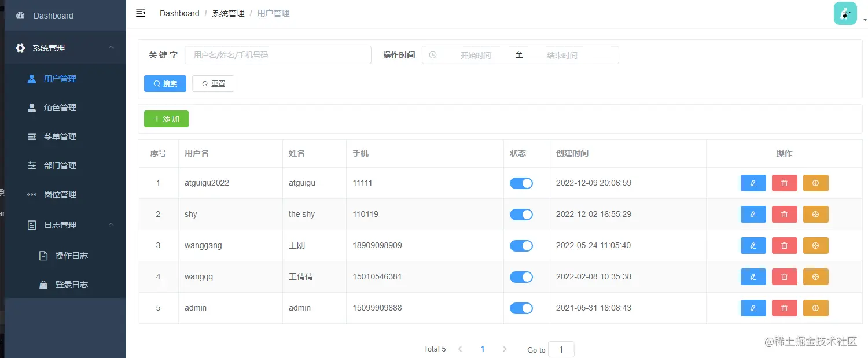Delete user shy with trash icon
Image resolution: width=868 pixels, height=358 pixels.
pos(784,214)
